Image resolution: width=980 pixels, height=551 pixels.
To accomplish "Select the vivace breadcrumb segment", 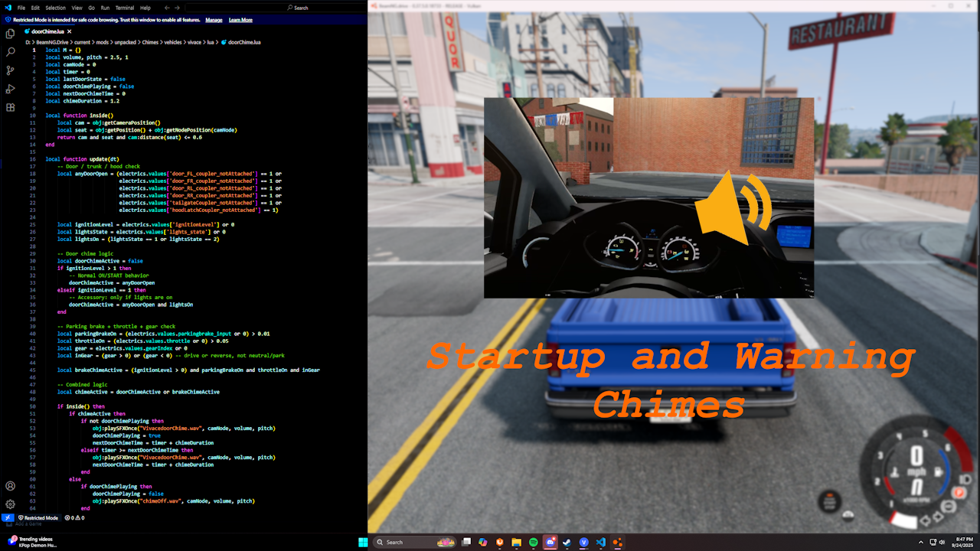I will coord(194,42).
